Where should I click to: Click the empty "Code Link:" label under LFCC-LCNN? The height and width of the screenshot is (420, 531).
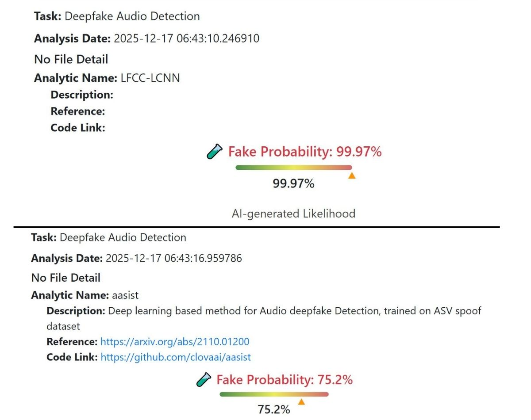(x=78, y=128)
